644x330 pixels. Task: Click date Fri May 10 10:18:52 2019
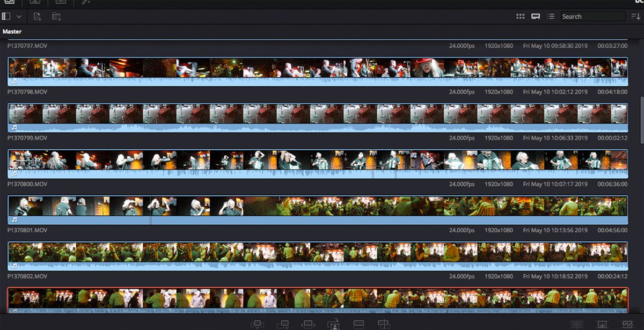(x=555, y=277)
